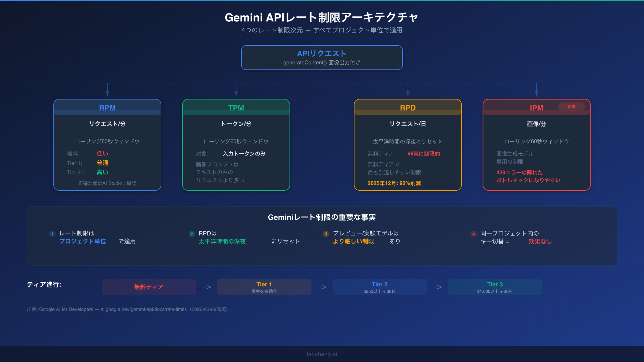Image resolution: width=644 pixels, height=362 pixels.
Task: Expand the arrow between 無料ティア and Tier 1
Action: click(x=207, y=287)
